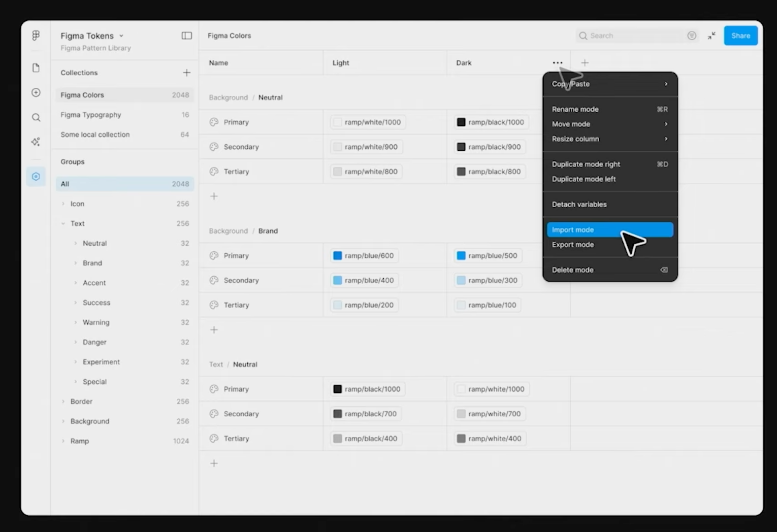Image resolution: width=777 pixels, height=532 pixels.
Task: Click the blue Share button
Action: coord(740,36)
